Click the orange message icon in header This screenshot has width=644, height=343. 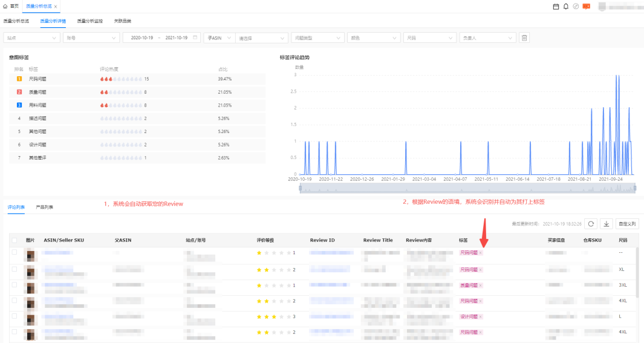click(586, 6)
